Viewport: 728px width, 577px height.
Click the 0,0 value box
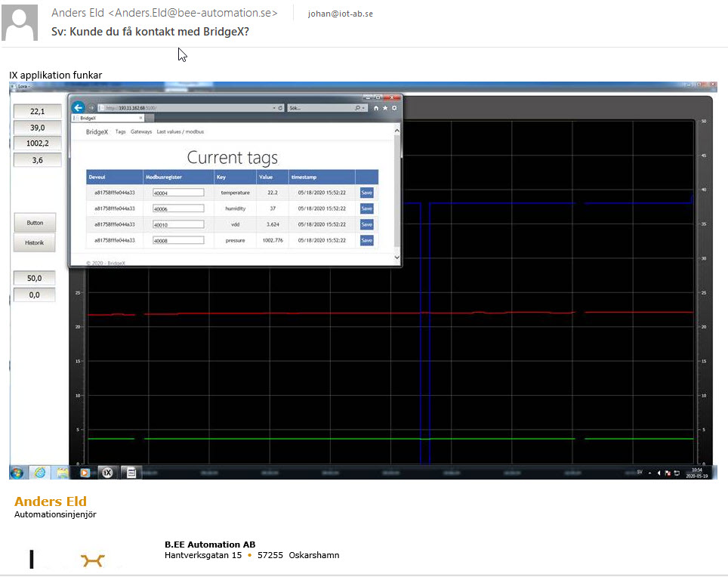[34, 295]
